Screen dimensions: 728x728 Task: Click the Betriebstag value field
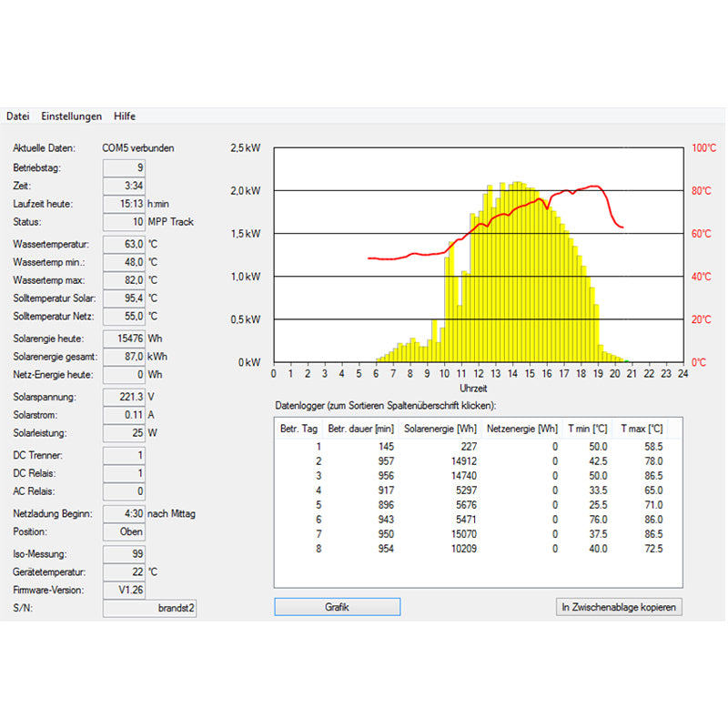124,168
